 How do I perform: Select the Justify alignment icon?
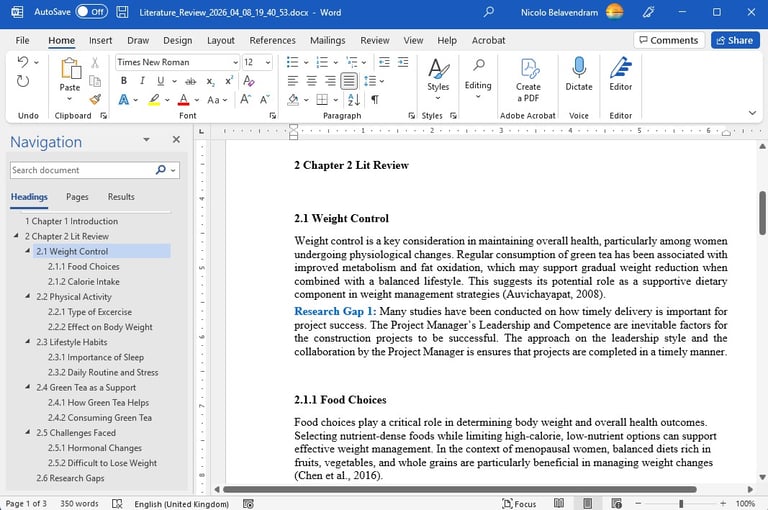[349, 81]
